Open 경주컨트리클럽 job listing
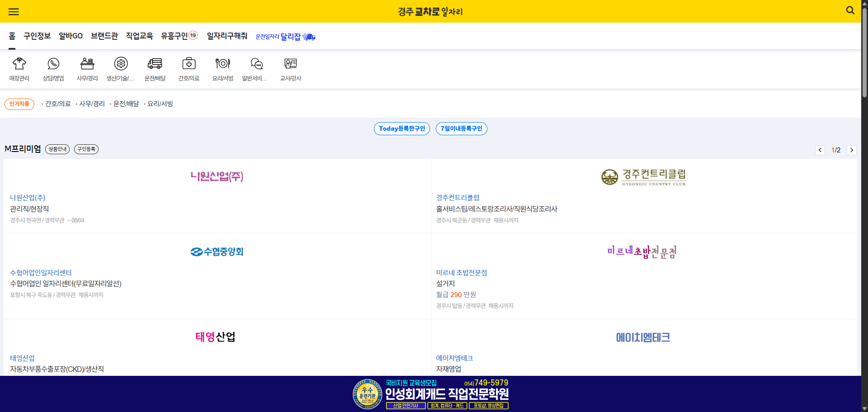The image size is (868, 412). tap(458, 197)
